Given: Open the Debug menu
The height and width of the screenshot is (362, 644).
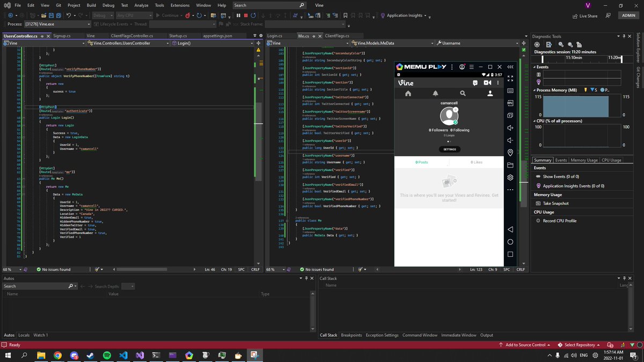Looking at the screenshot, I should click(108, 5).
